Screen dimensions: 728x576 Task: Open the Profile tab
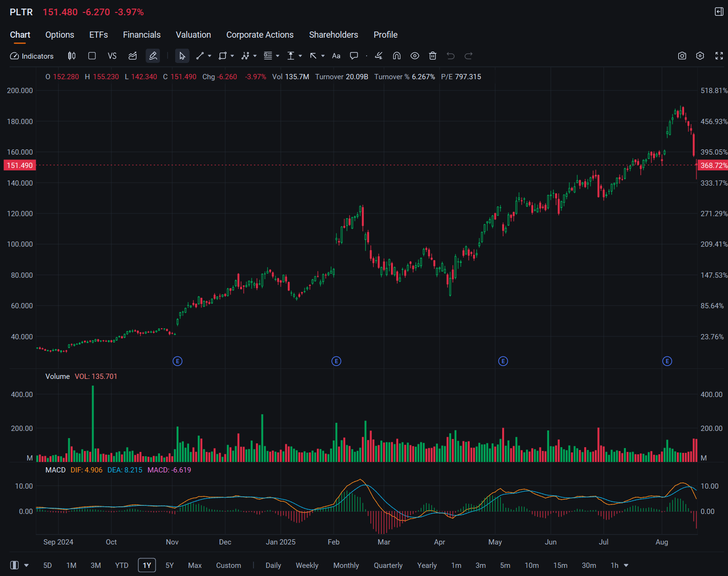[386, 35]
